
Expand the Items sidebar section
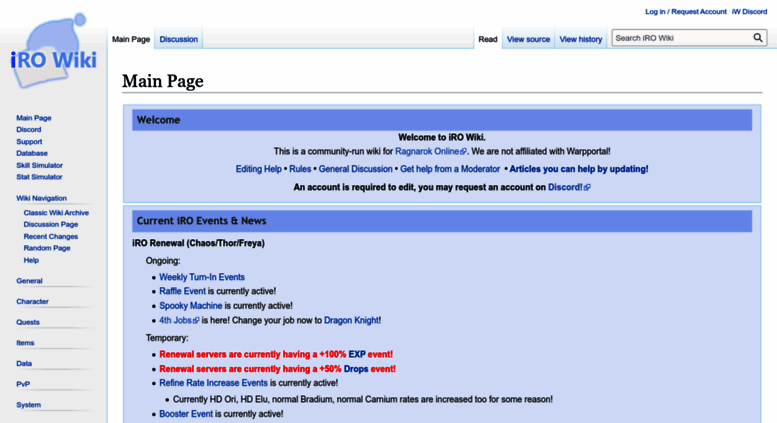tap(25, 343)
